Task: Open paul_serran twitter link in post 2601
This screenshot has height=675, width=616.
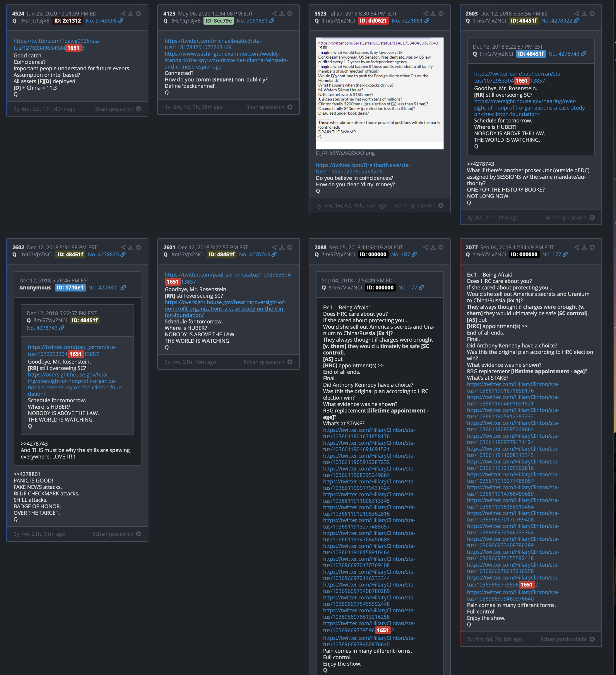Action: tap(227, 278)
